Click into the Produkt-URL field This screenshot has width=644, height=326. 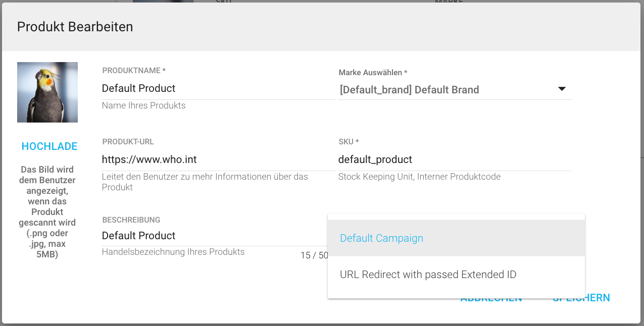pyautogui.click(x=218, y=160)
